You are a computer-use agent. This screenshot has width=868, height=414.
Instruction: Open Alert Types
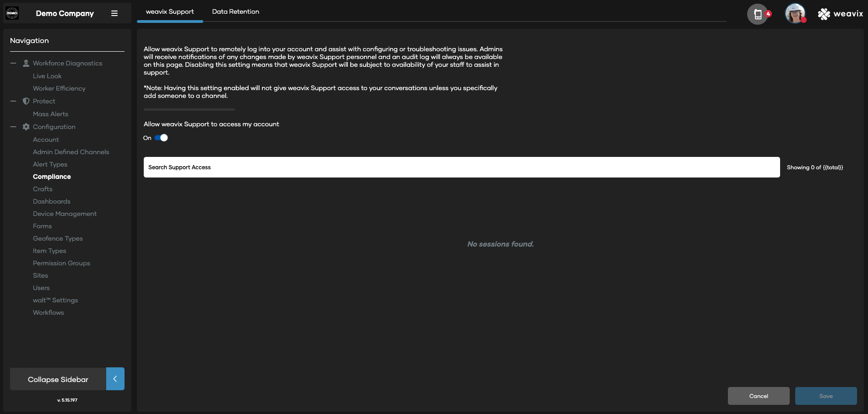(x=50, y=164)
